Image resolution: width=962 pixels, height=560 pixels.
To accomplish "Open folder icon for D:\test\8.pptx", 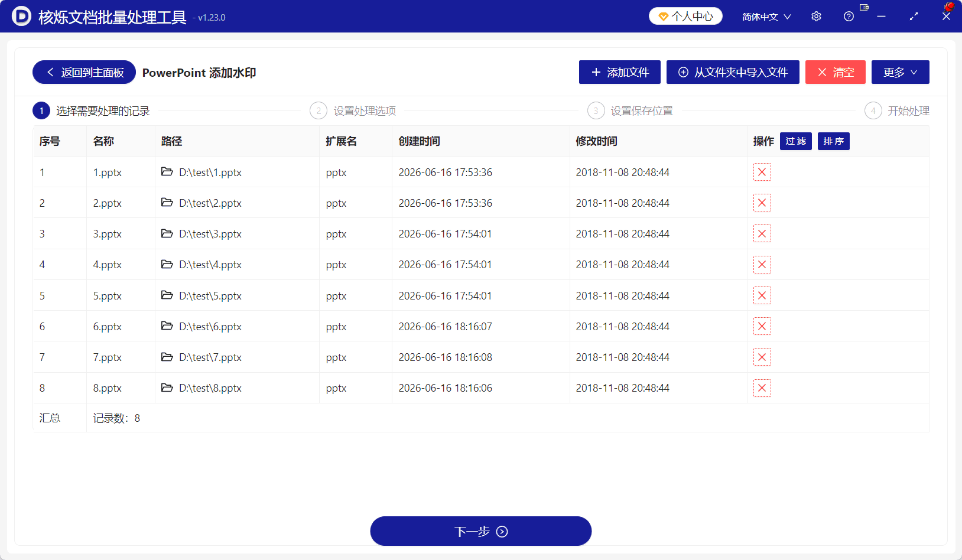I will tap(167, 388).
